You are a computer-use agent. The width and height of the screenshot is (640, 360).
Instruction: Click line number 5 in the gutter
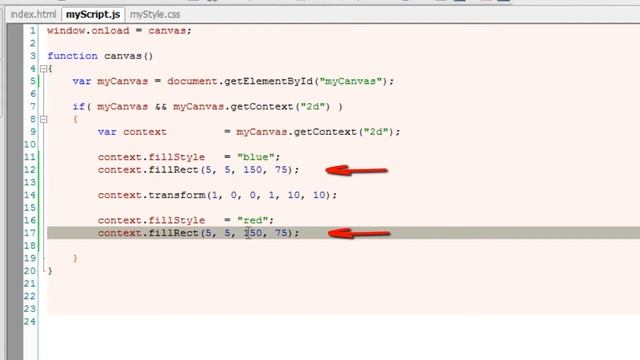click(x=33, y=81)
